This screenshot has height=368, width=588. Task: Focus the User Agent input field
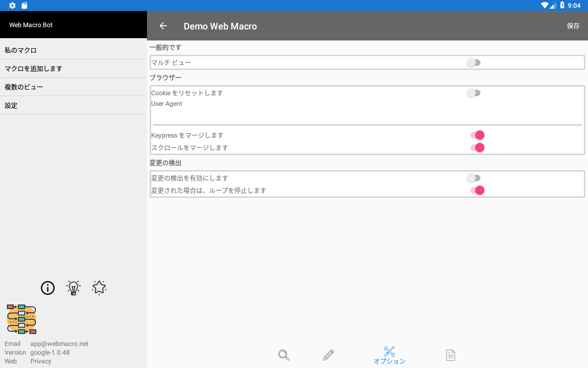click(x=367, y=117)
